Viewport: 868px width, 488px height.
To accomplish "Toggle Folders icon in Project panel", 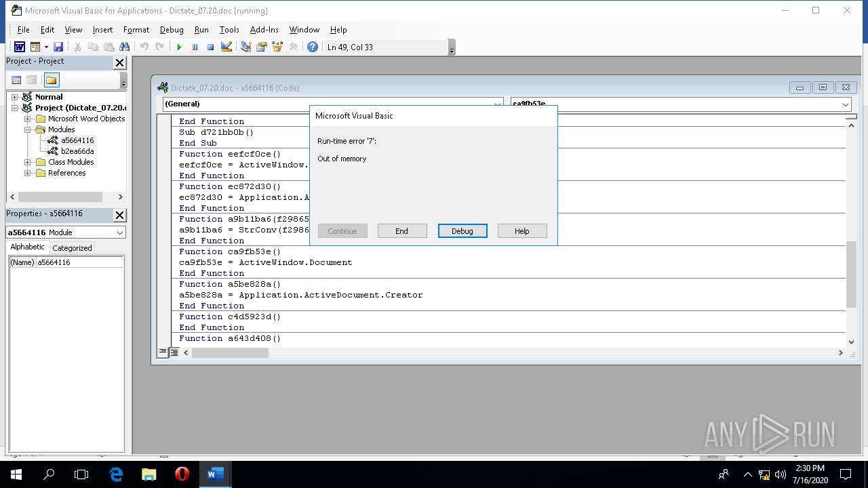I will click(52, 80).
